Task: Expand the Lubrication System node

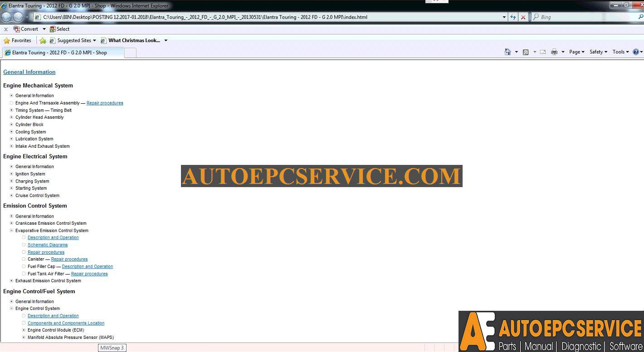Action: coord(12,139)
